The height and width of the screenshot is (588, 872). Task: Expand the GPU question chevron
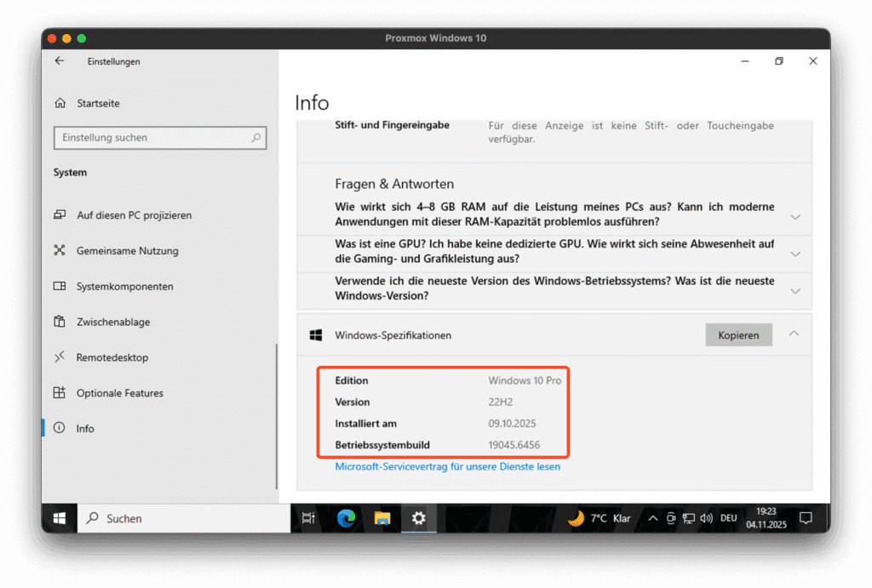pyautogui.click(x=795, y=254)
